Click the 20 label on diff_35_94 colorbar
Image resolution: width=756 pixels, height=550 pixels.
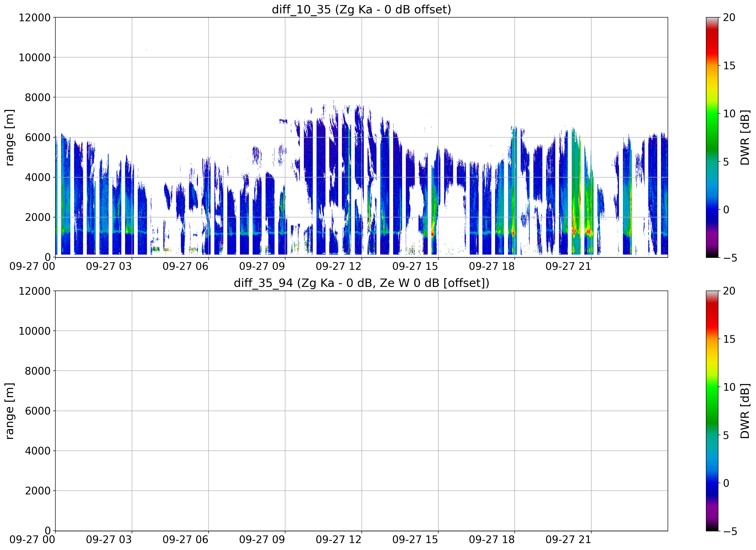pos(729,291)
